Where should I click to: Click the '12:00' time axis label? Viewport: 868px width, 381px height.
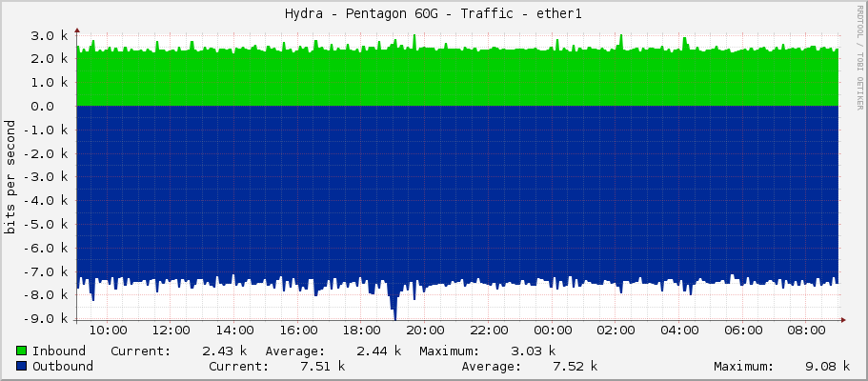click(x=172, y=331)
